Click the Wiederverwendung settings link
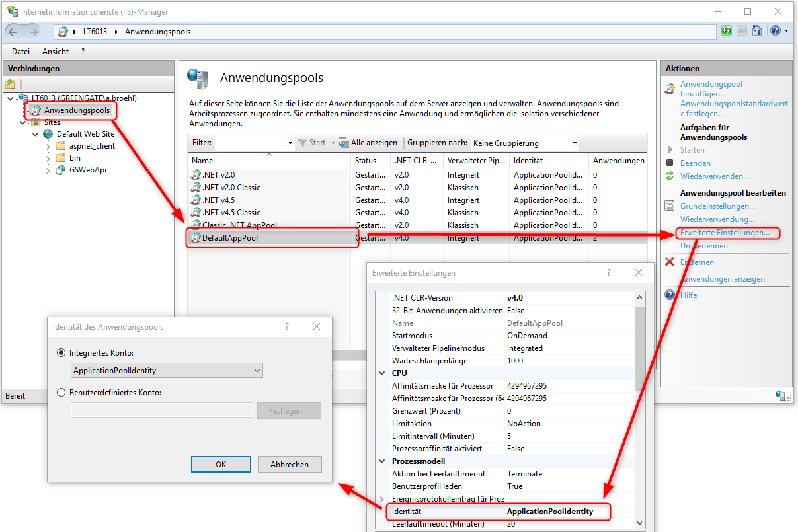This screenshot has height=532, width=798. click(x=717, y=219)
